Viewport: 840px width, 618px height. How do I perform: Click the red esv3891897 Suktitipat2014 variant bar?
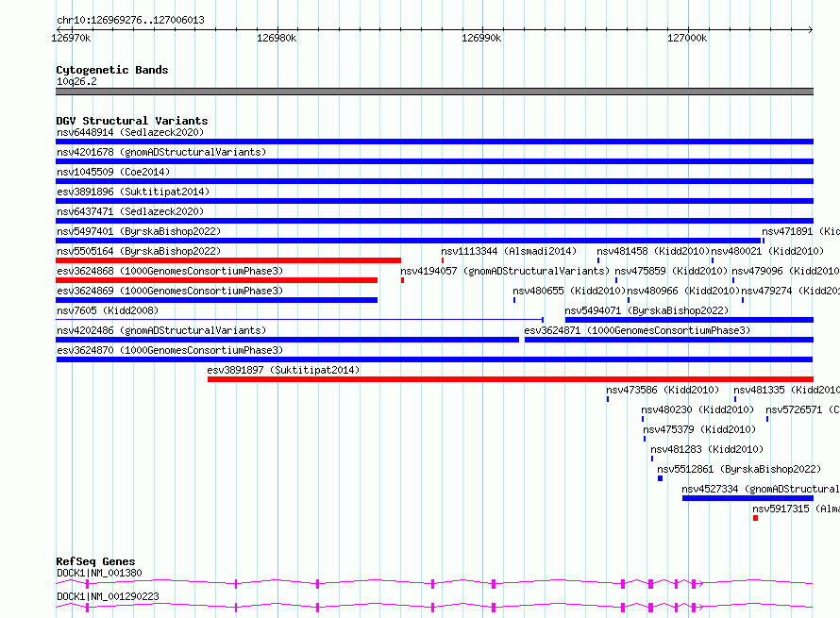tap(510, 379)
